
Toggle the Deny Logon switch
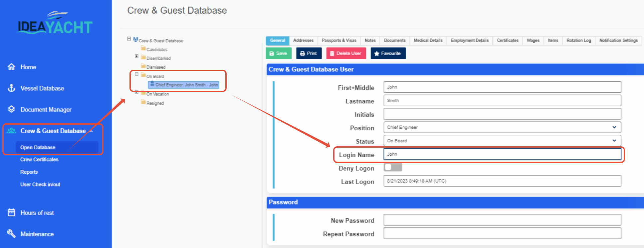click(393, 167)
